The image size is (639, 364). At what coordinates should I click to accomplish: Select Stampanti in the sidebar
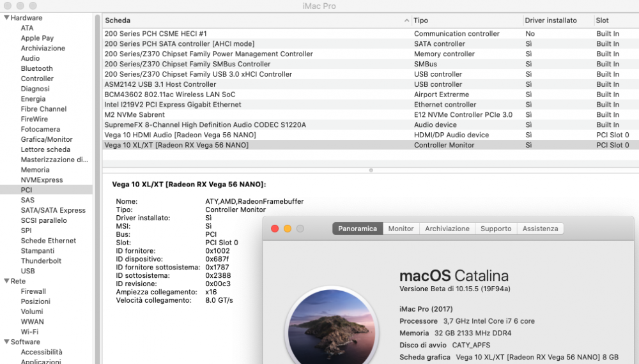click(38, 251)
